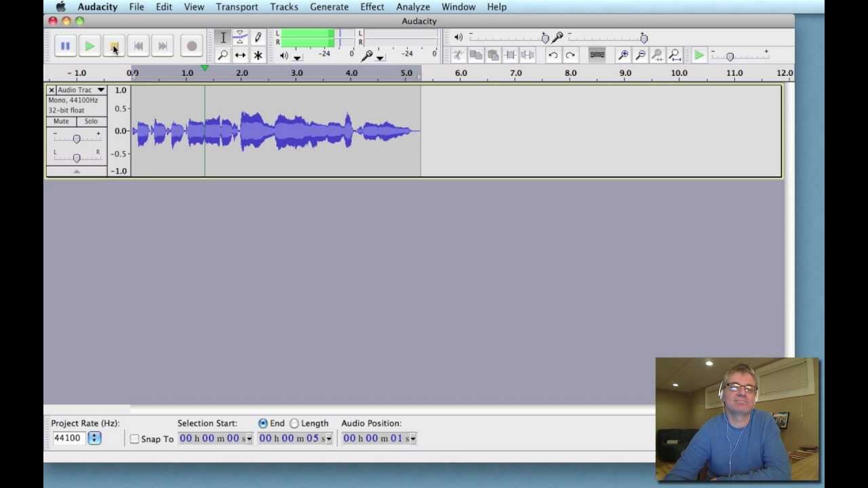Open the Apple menu
This screenshot has width=868, height=488.
point(60,7)
